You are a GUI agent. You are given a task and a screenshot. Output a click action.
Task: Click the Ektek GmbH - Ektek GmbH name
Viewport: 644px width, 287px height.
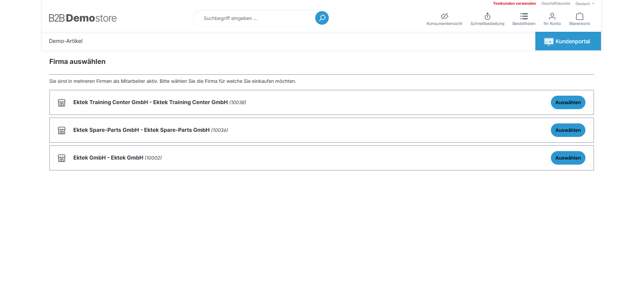coord(108,158)
